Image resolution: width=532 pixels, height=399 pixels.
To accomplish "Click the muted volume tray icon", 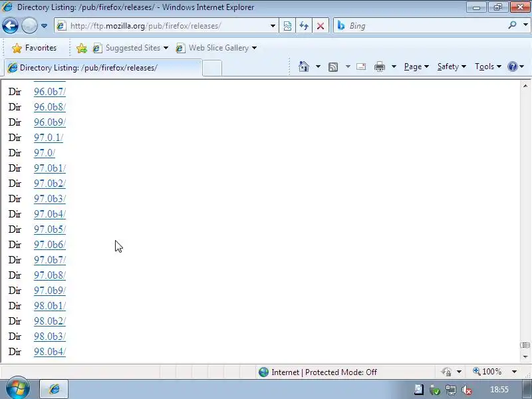I will (467, 390).
